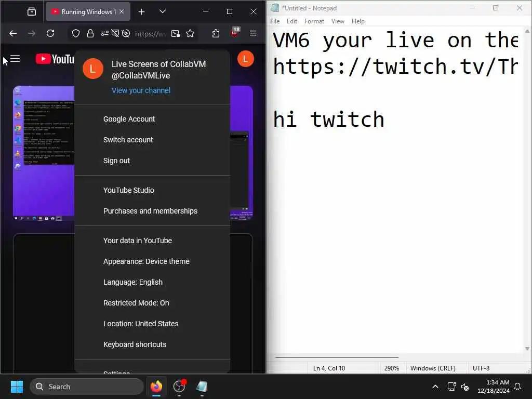Viewport: 532px width, 399px height.
Task: Sign out of YouTube account
Action: [152, 161]
